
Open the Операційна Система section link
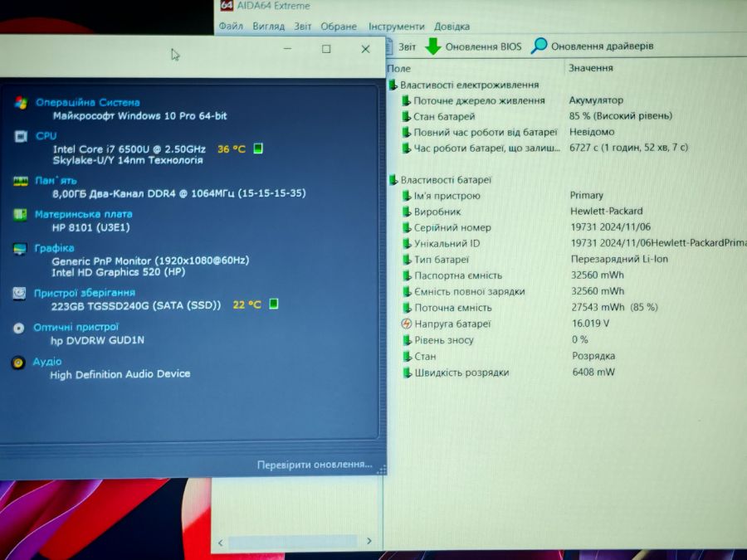click(x=88, y=102)
